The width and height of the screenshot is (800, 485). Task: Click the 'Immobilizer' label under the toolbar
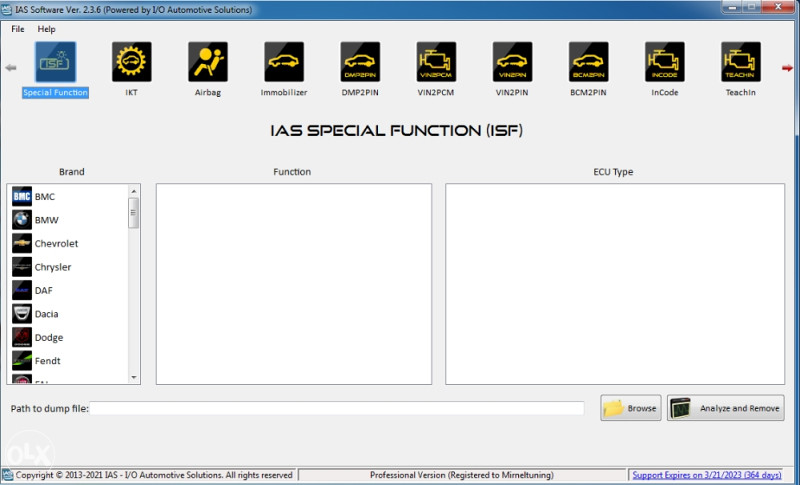pos(284,92)
